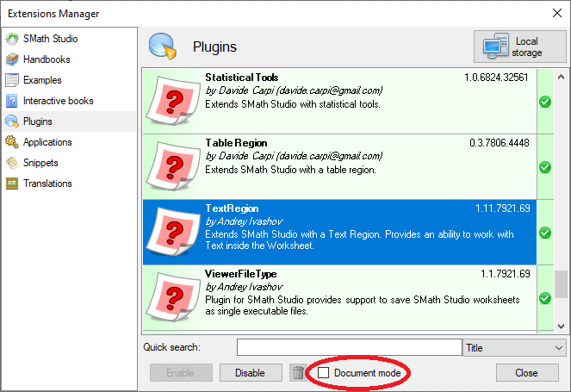Click the Quick search input field
Screen dimensions: 571x392
point(349,348)
